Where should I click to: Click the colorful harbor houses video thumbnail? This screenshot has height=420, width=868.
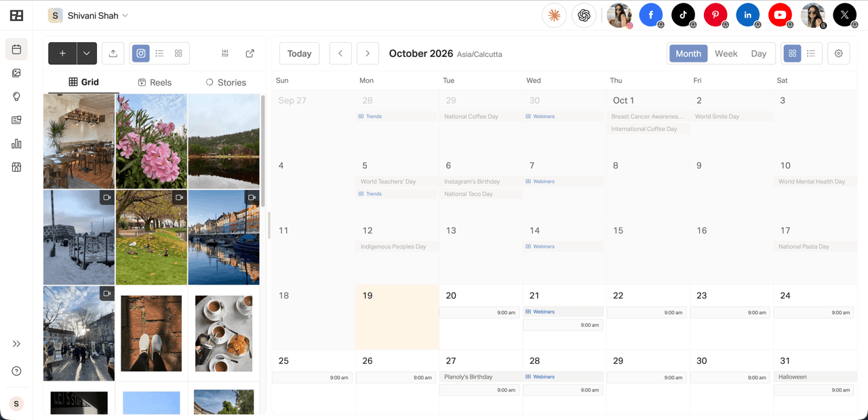[224, 237]
